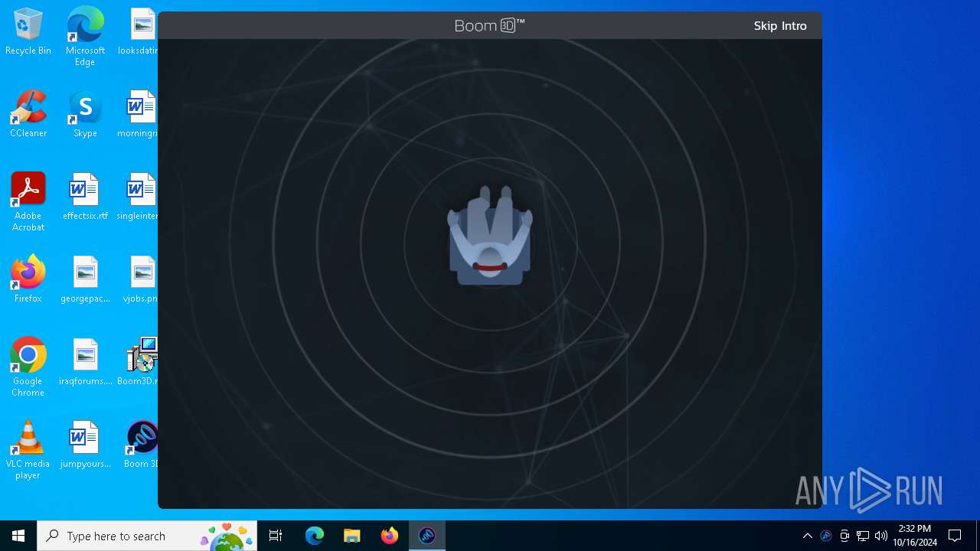Launch Firefox from the desktop shortcut

tap(28, 280)
